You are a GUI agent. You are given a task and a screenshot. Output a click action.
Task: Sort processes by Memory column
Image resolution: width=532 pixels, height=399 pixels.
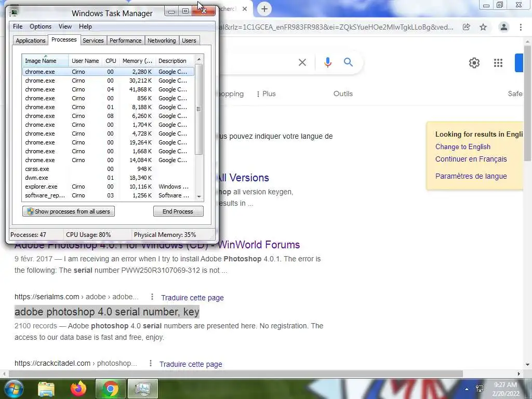[137, 61]
